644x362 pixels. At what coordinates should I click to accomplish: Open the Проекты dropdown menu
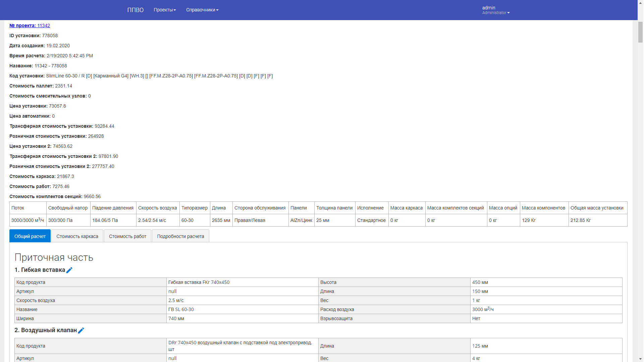pyautogui.click(x=165, y=10)
